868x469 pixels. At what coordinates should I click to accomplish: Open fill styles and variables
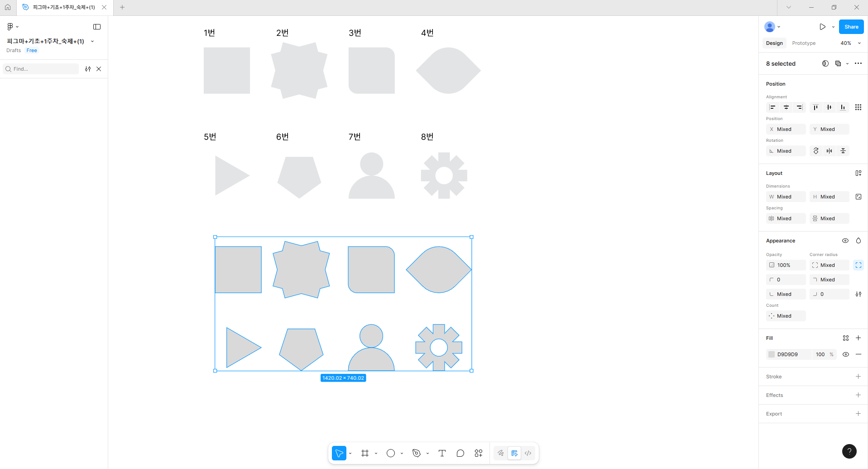pyautogui.click(x=846, y=338)
